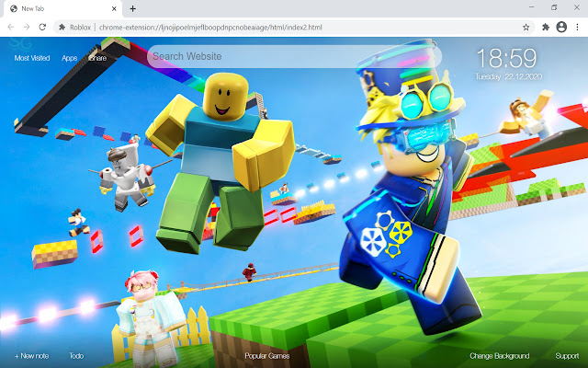
Task: Click the back navigation arrow
Action: click(11, 27)
